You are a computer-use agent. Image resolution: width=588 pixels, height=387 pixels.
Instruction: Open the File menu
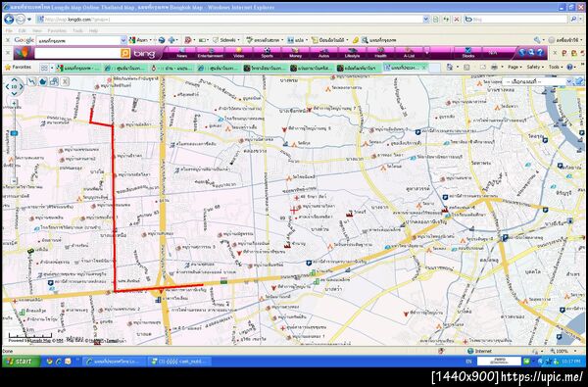point(9,30)
